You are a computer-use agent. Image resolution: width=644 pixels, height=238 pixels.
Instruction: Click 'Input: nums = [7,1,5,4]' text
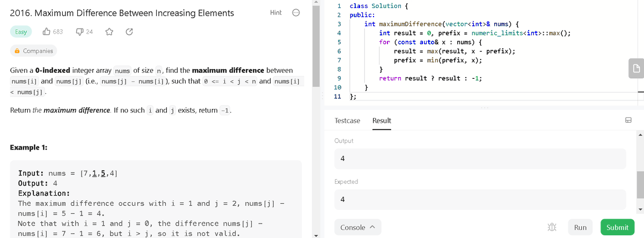click(69, 174)
